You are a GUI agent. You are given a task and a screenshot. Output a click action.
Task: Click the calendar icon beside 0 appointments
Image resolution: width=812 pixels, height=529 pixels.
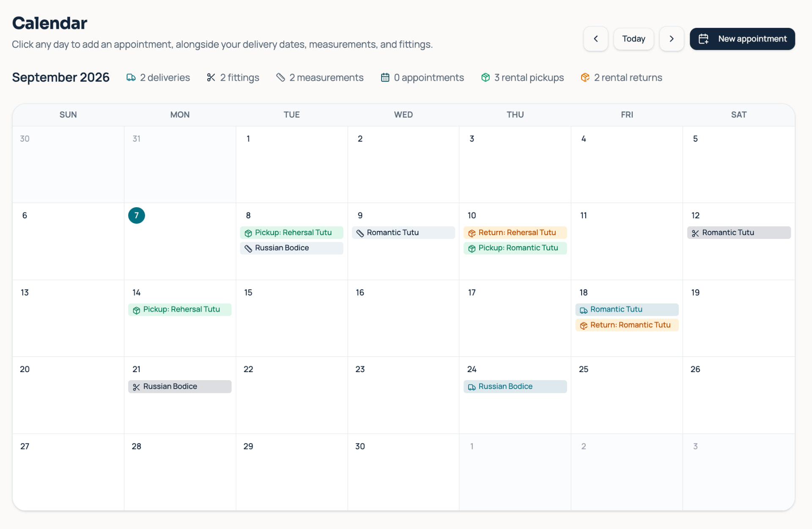tap(385, 77)
